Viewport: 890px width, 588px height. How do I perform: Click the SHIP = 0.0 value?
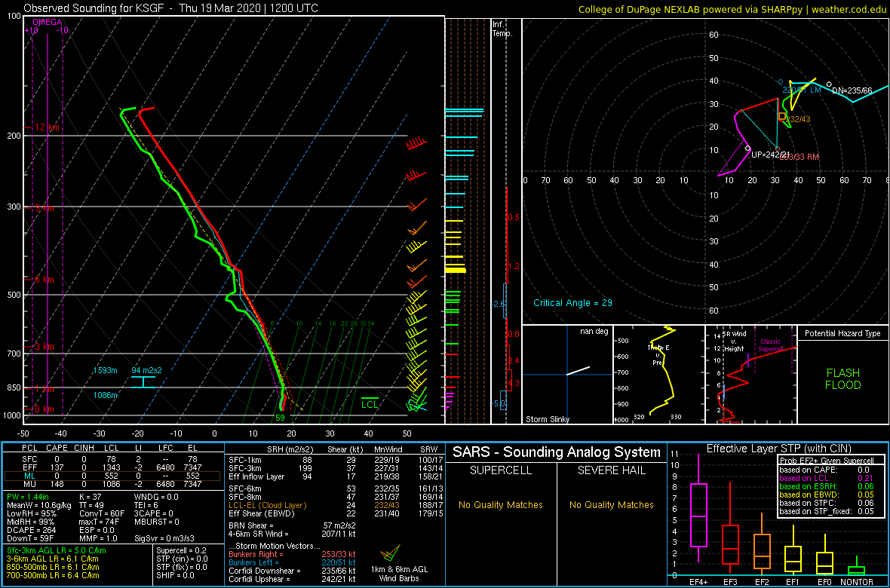coord(176,575)
